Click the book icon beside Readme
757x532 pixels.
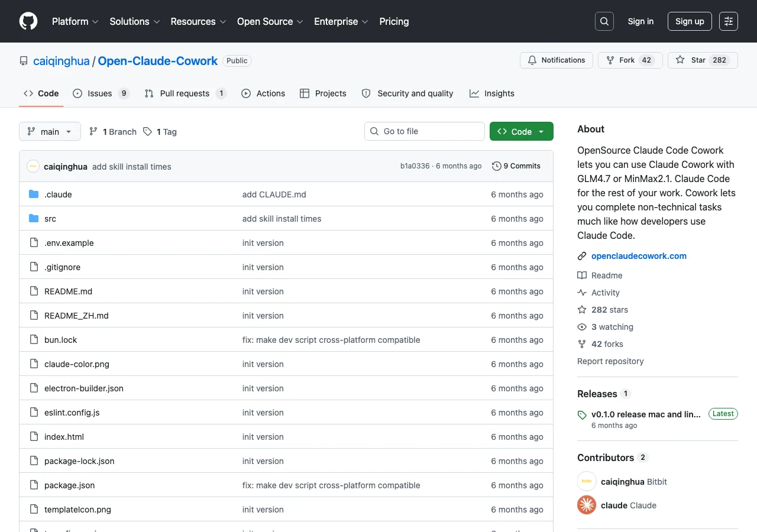[582, 275]
